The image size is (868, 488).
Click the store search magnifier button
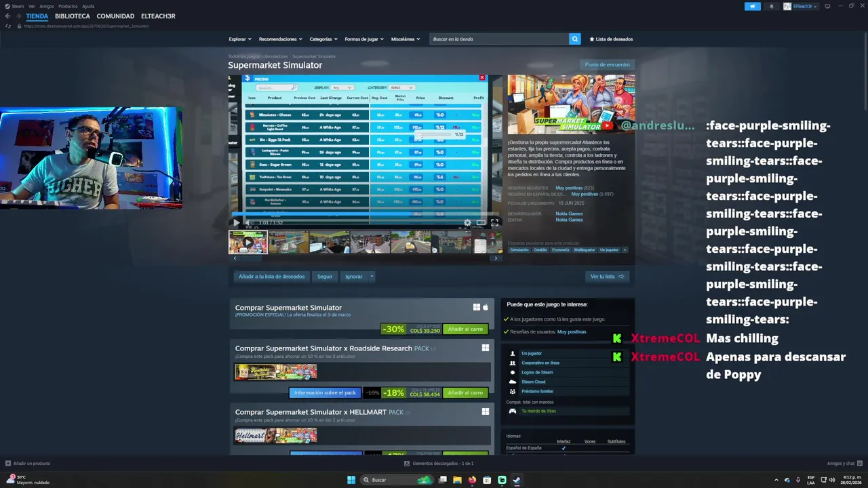coord(575,39)
